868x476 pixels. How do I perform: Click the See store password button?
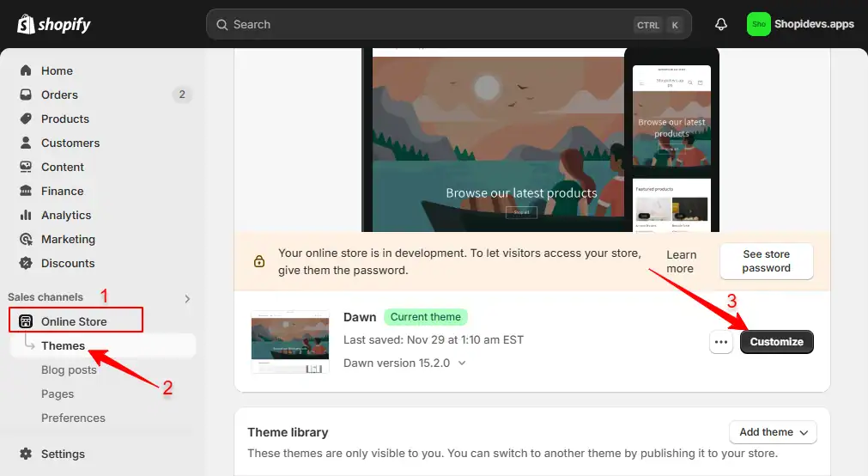pos(766,261)
